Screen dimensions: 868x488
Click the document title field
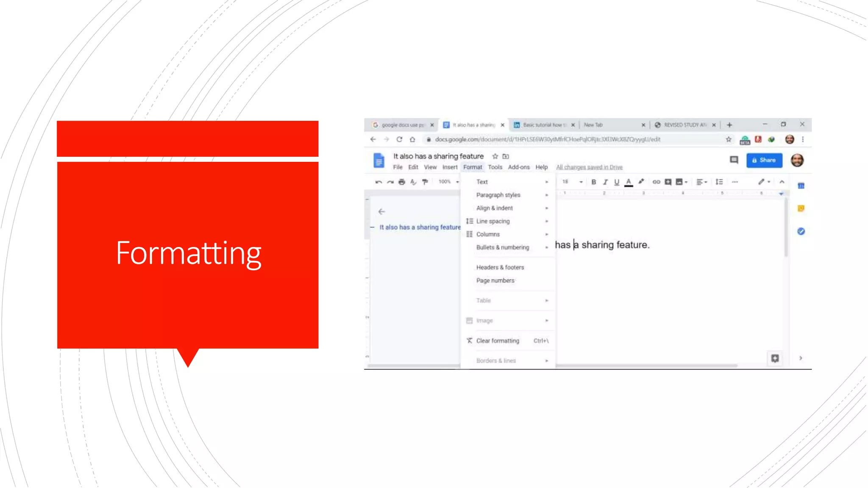[x=438, y=156]
